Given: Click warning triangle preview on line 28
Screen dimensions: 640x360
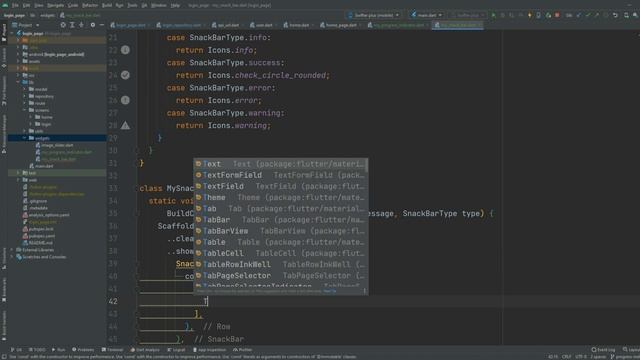Looking at the screenshot, I should pos(125,125).
